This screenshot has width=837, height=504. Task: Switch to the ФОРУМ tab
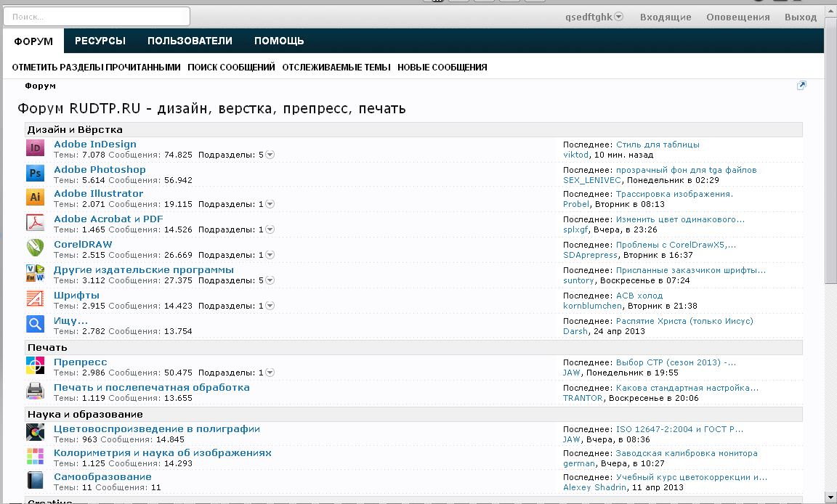click(33, 41)
